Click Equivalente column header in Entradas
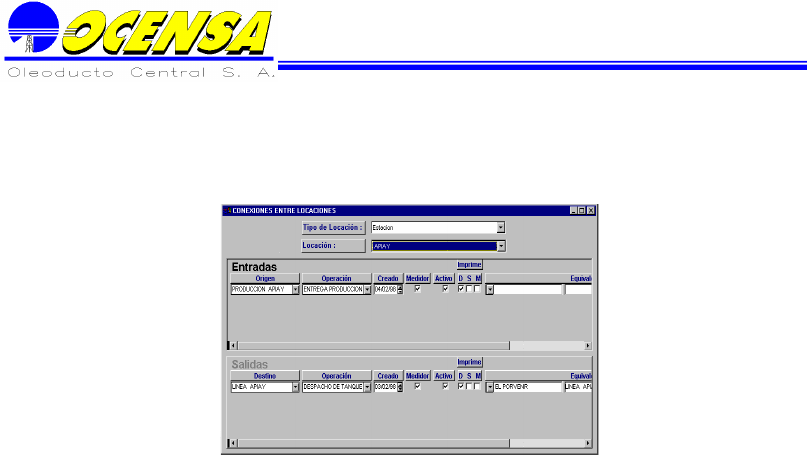Image resolution: width=807 pixels, height=457 pixels. pos(539,278)
